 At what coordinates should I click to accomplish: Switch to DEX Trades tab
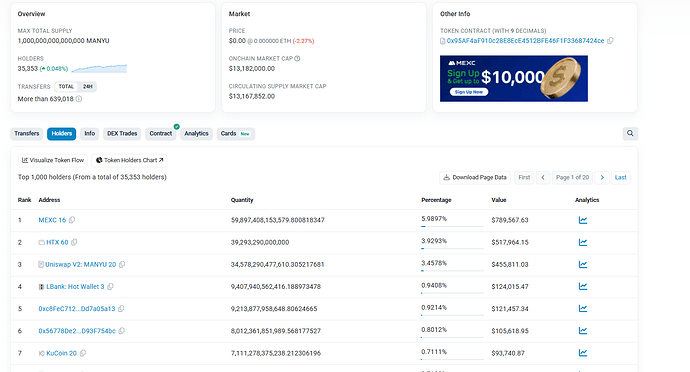coord(122,133)
